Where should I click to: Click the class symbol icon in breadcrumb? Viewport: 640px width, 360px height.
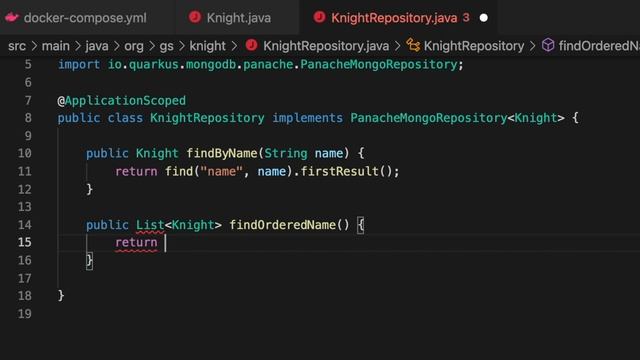(x=413, y=45)
